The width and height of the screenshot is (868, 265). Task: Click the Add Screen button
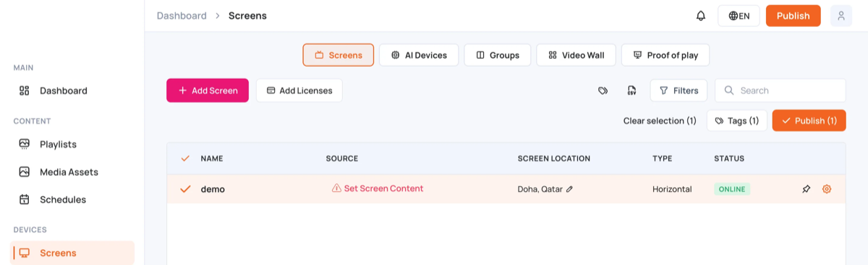[x=208, y=91]
